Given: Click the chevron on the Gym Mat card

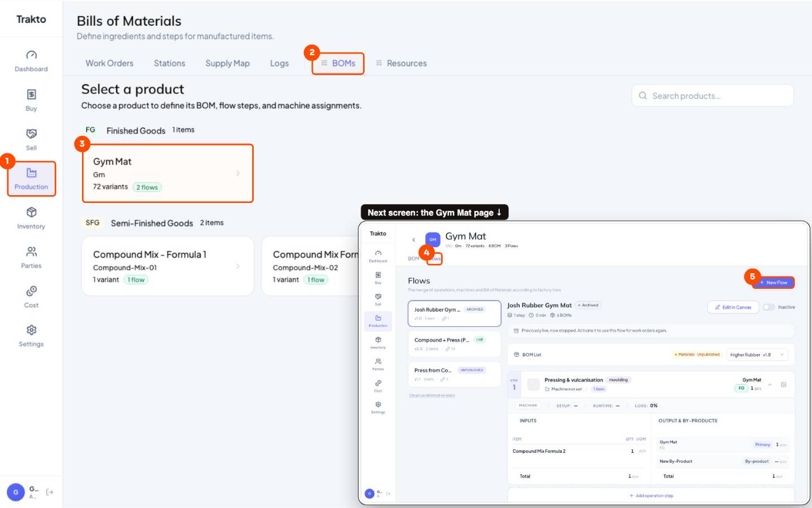Looking at the screenshot, I should 238,173.
